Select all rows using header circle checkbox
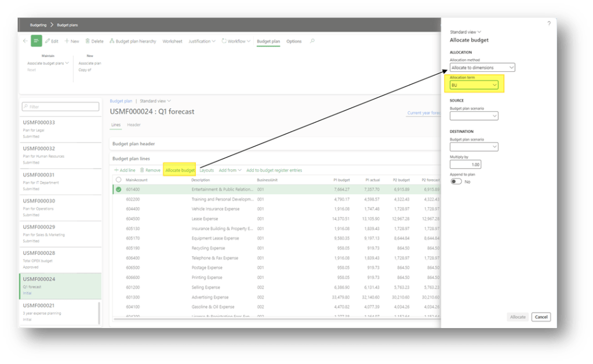The image size is (593, 364). click(x=118, y=180)
